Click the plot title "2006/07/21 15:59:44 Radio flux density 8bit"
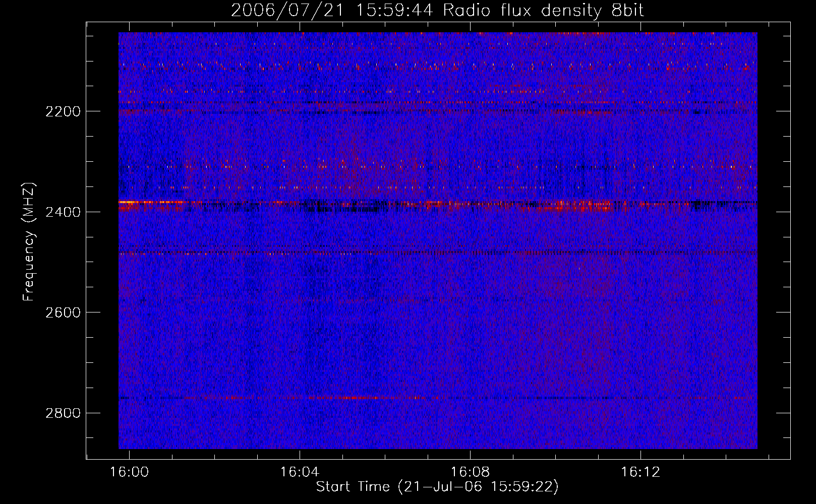 [x=438, y=10]
